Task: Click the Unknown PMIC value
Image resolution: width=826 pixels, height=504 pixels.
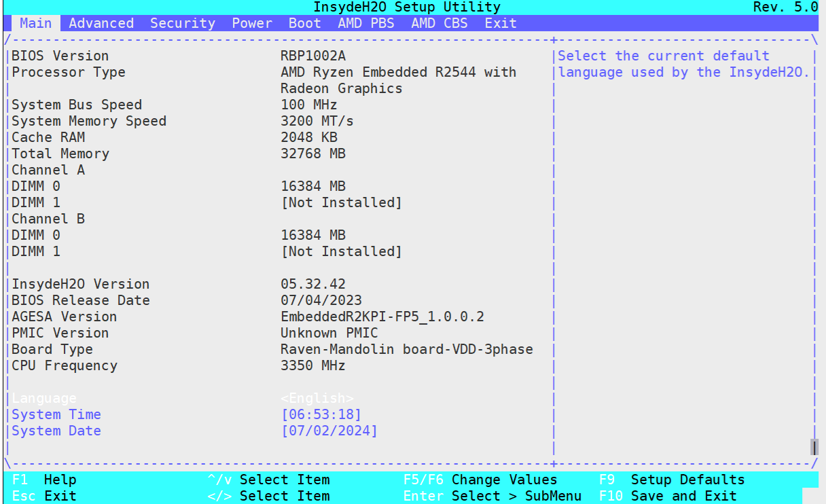Action: click(x=329, y=333)
